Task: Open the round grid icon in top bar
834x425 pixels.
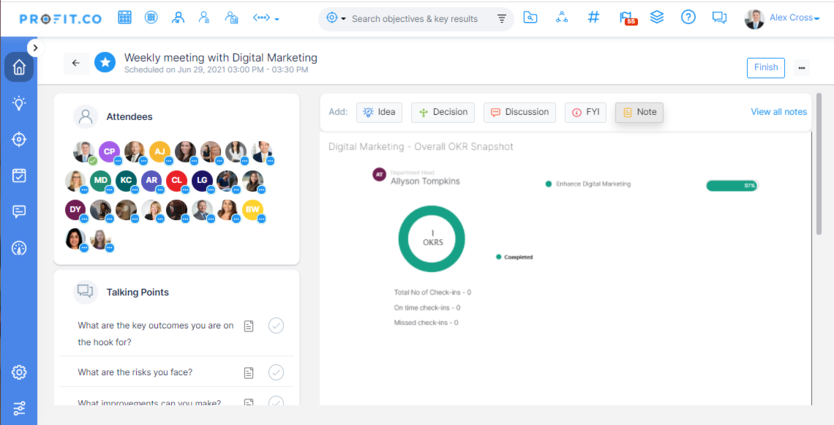Action: tap(151, 18)
